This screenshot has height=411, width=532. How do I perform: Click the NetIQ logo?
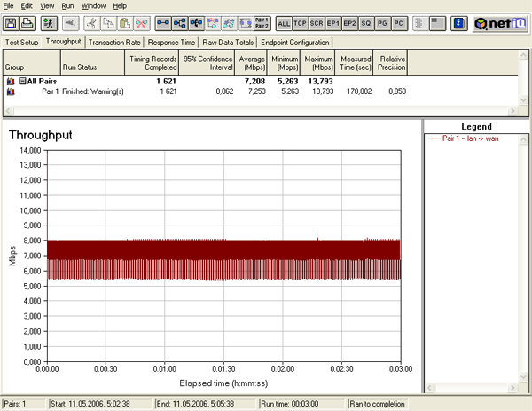(499, 22)
